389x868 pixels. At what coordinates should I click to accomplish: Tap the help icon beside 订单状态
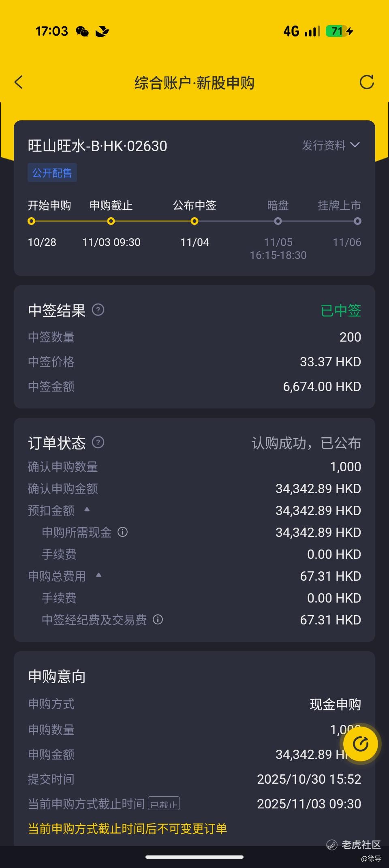click(x=98, y=442)
